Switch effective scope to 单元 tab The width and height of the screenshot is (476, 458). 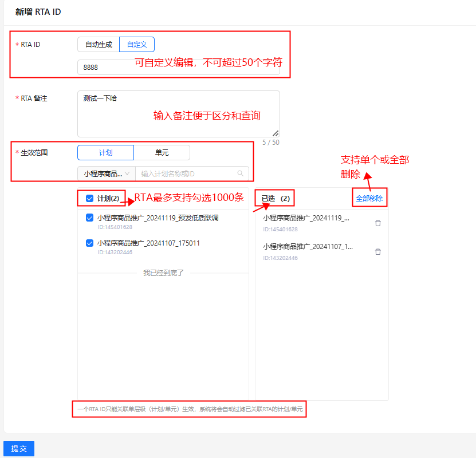(x=162, y=152)
